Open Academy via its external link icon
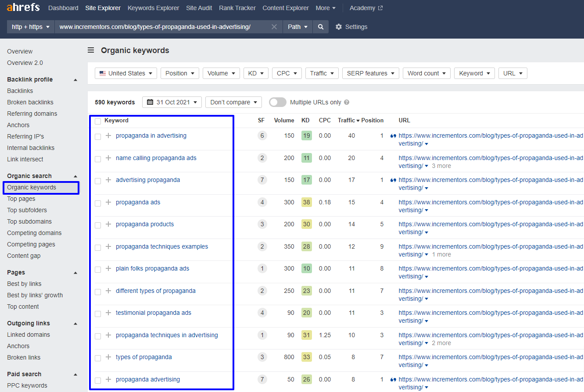Screen dimensions: 584x392 pos(380,7)
